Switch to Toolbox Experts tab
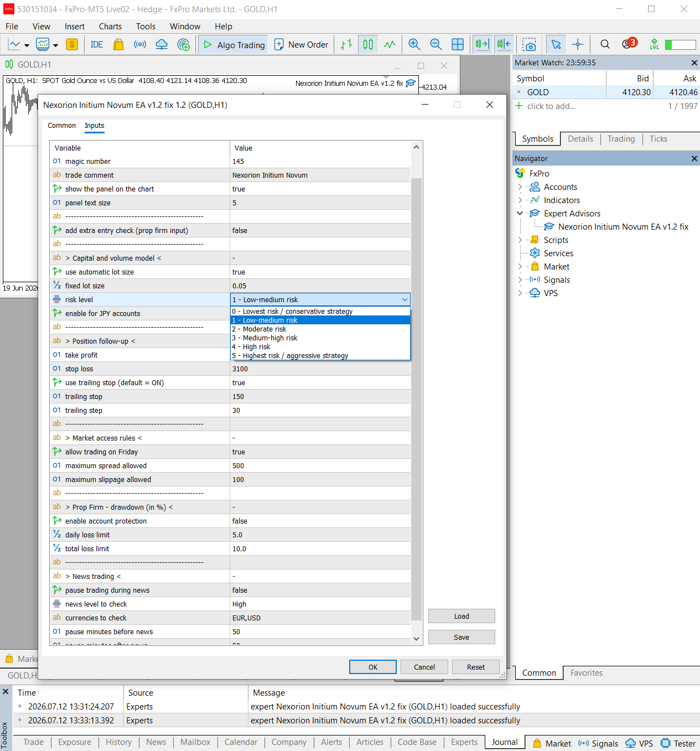The image size is (700, 751). pos(464,742)
